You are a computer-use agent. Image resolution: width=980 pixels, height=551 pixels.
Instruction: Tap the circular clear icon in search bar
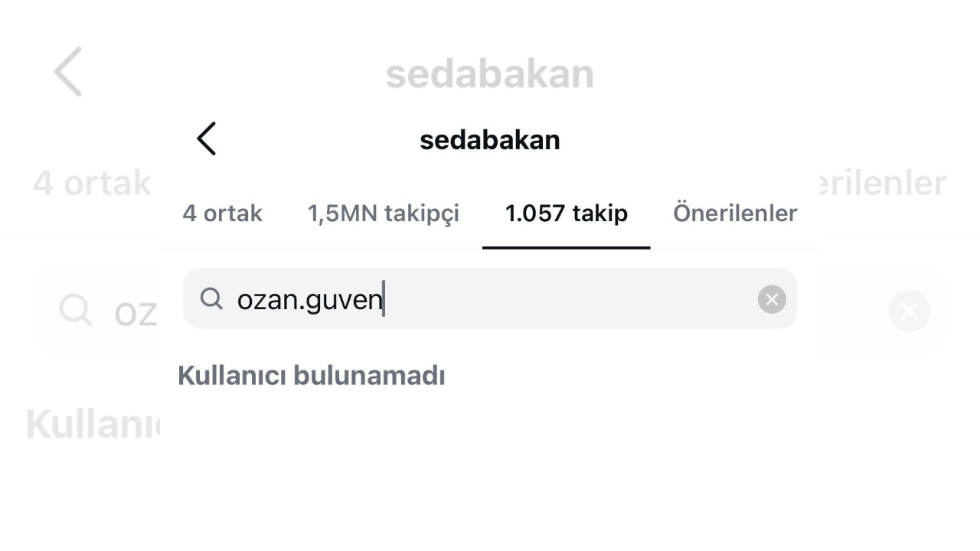[x=771, y=299]
